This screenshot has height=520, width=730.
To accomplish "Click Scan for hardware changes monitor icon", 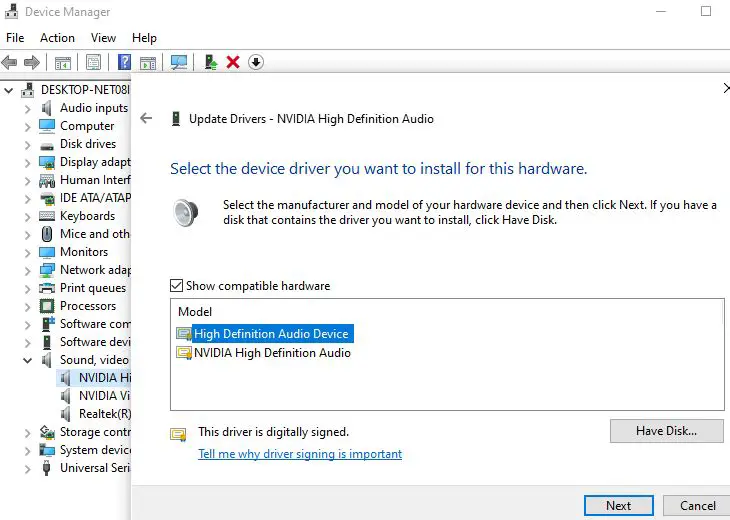I will (x=179, y=62).
